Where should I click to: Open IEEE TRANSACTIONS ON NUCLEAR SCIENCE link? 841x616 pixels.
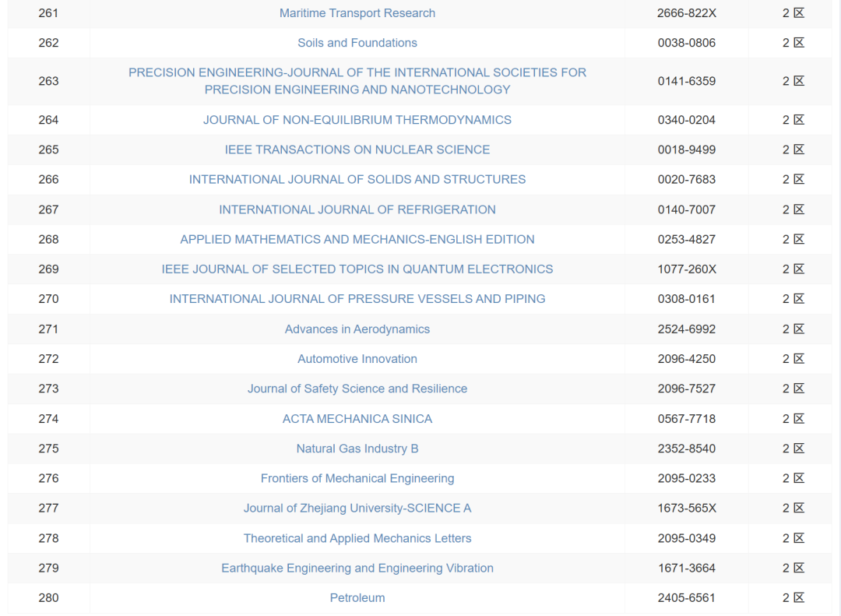357,150
